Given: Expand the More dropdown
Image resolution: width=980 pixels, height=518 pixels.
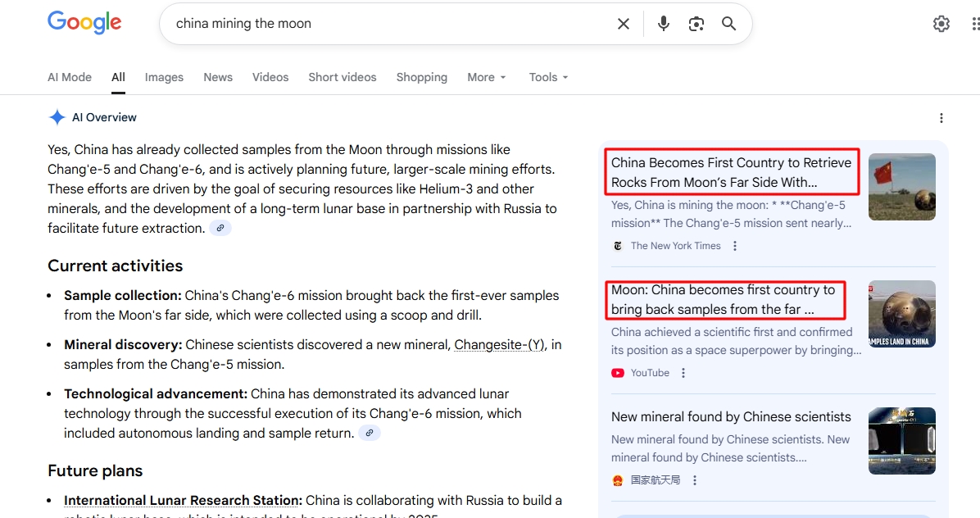Looking at the screenshot, I should coord(487,78).
